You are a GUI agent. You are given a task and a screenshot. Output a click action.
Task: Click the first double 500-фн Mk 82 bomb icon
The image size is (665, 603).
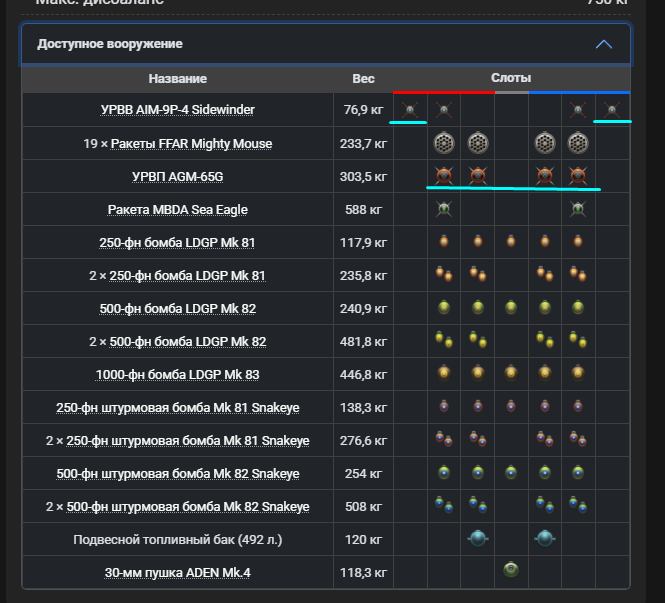[x=444, y=340]
